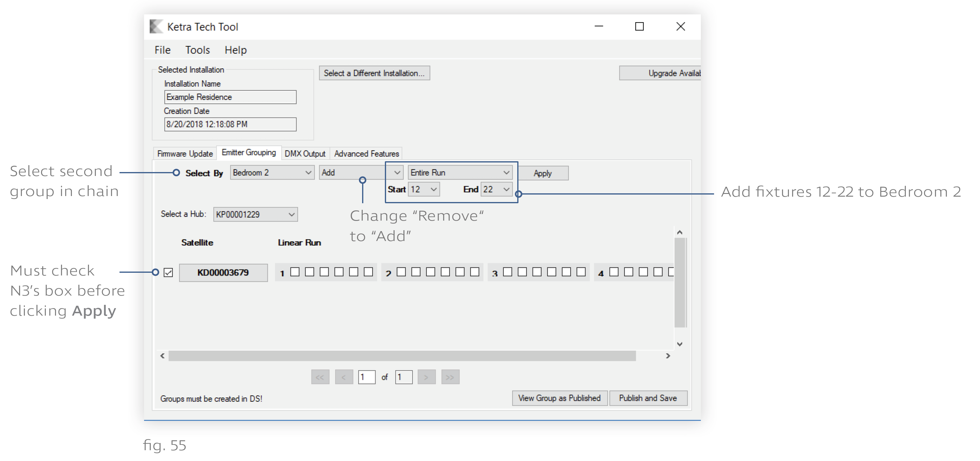Image resolution: width=980 pixels, height=461 pixels.
Task: Go to previous page with < button
Action: click(x=344, y=377)
